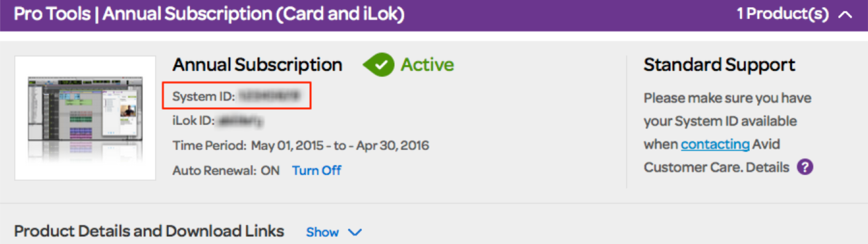Click the Pro Tools product thumbnail
The width and height of the screenshot is (868, 244).
[85, 118]
